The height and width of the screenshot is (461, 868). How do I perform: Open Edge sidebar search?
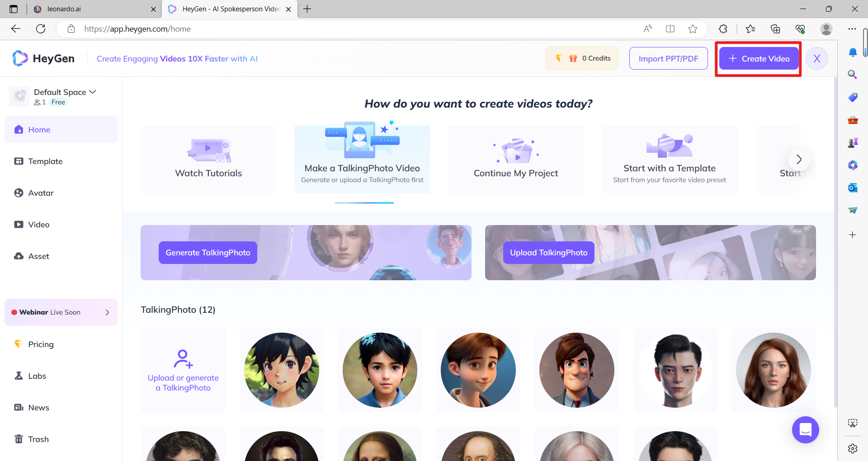[853, 75]
